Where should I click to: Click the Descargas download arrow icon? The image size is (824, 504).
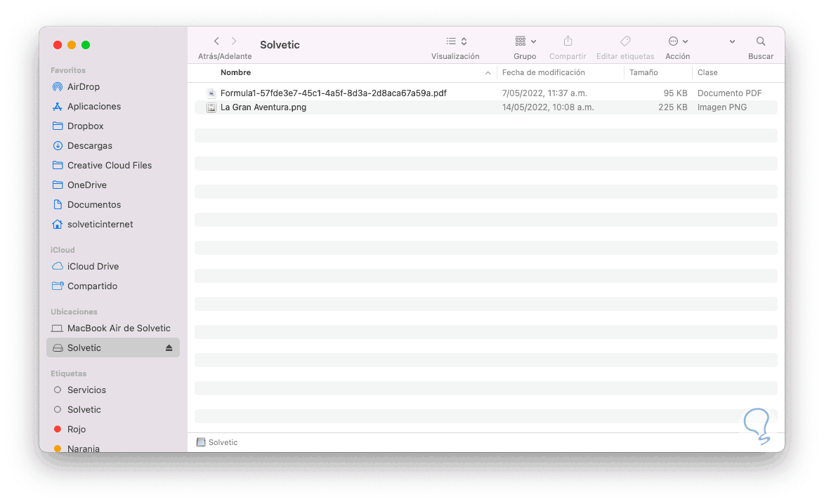tap(58, 145)
